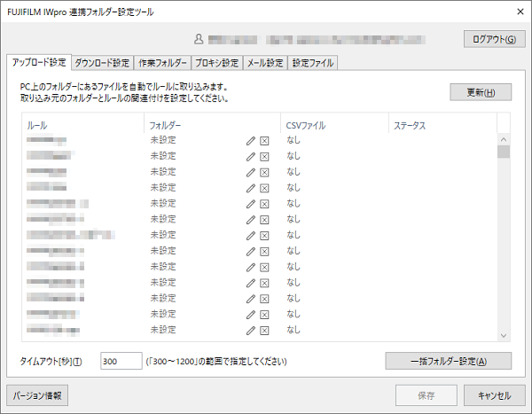The width and height of the screenshot is (532, 414).
Task: Edit folder for the fifth rule row
Action: point(251,204)
